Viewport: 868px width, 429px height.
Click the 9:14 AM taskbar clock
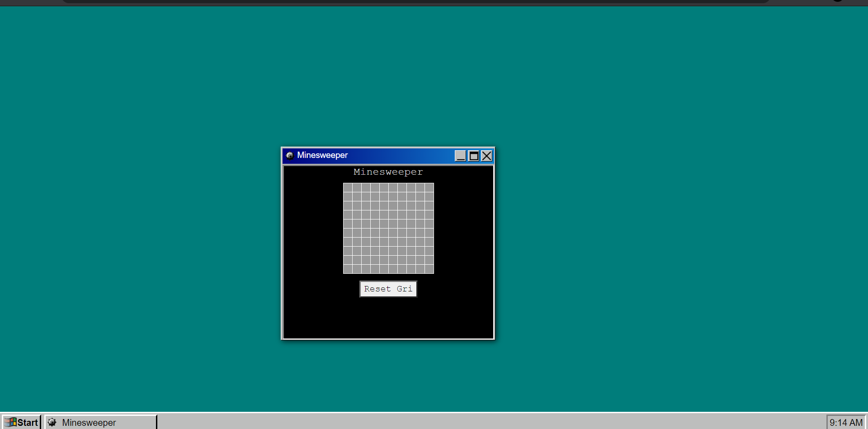846,422
